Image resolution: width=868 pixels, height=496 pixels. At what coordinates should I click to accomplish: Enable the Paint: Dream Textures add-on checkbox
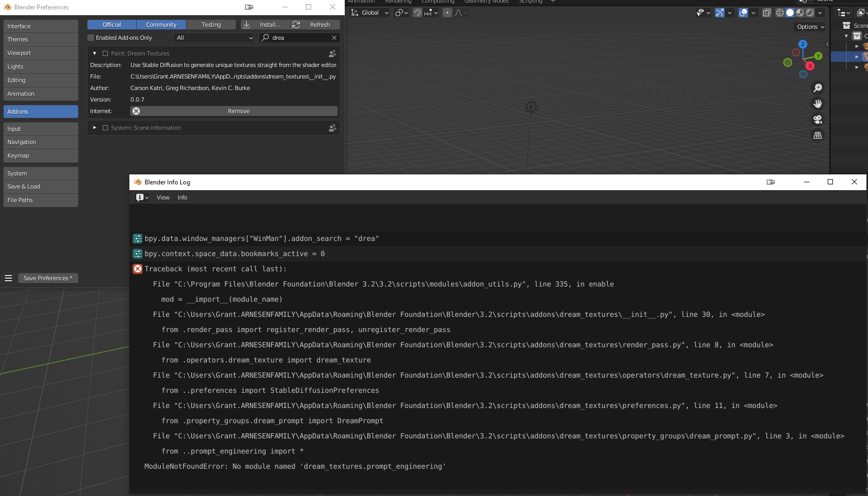pyautogui.click(x=105, y=53)
